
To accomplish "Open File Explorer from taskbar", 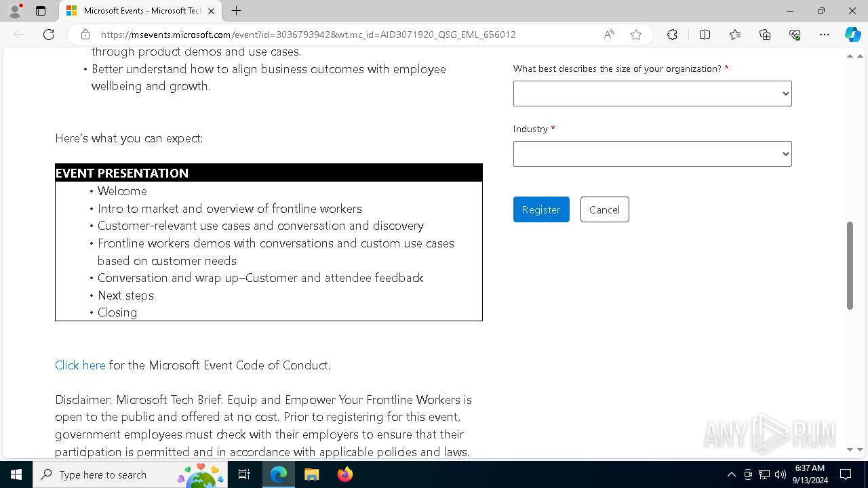I will pyautogui.click(x=311, y=474).
